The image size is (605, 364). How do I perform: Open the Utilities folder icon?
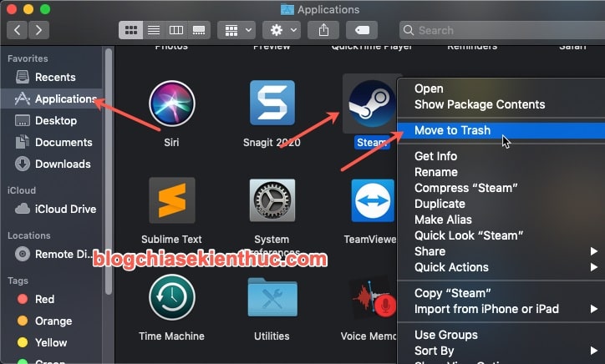[x=272, y=297]
